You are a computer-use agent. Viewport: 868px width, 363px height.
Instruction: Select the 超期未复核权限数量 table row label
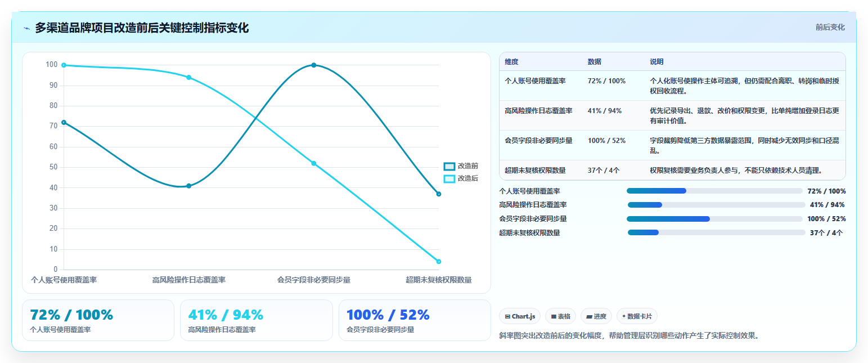535,170
